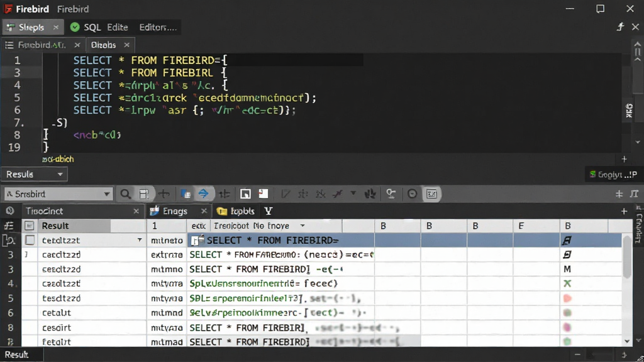Screen dimensions: 644x362
Task: Click the vertical side tab right of the editor
Action: click(629, 111)
